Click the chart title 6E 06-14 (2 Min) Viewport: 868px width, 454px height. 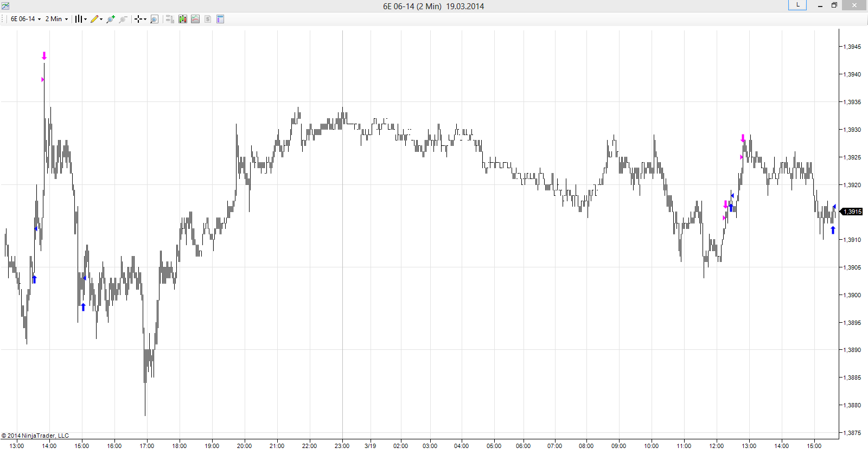point(412,6)
